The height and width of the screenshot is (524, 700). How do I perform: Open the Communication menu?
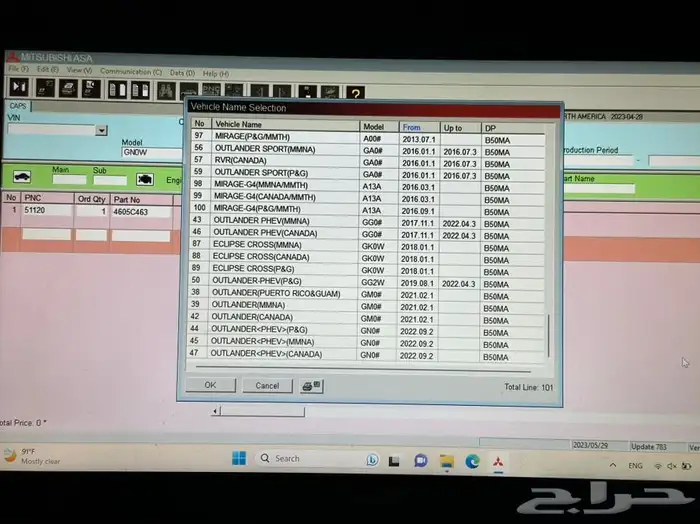pos(125,72)
